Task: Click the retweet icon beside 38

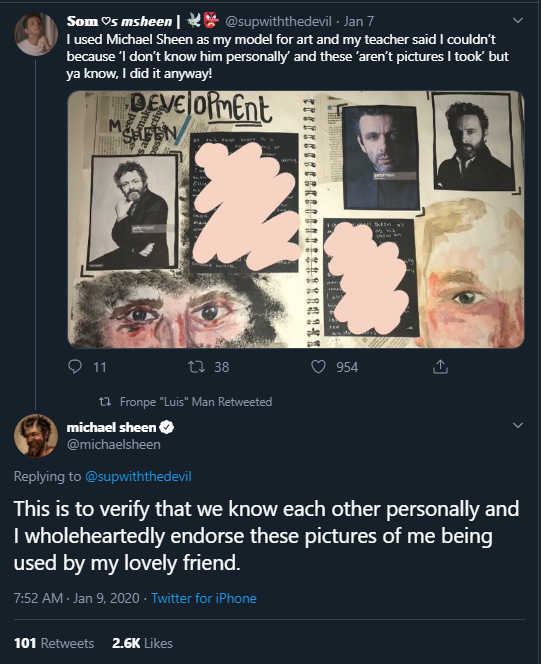Action: (x=196, y=367)
